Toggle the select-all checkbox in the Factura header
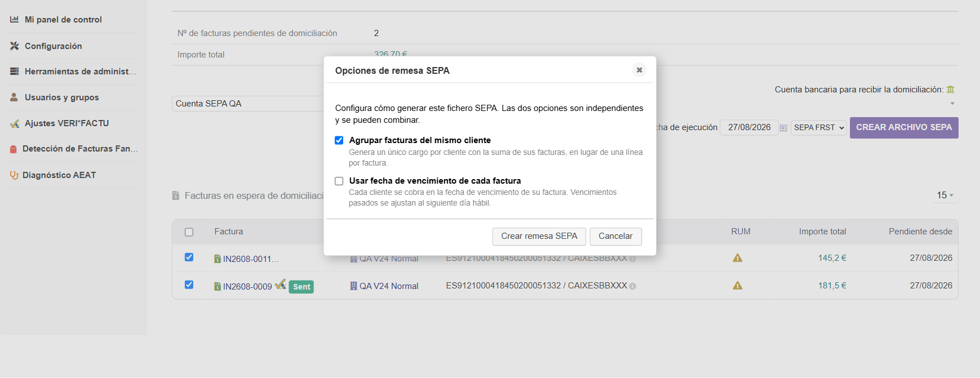 coord(189,232)
